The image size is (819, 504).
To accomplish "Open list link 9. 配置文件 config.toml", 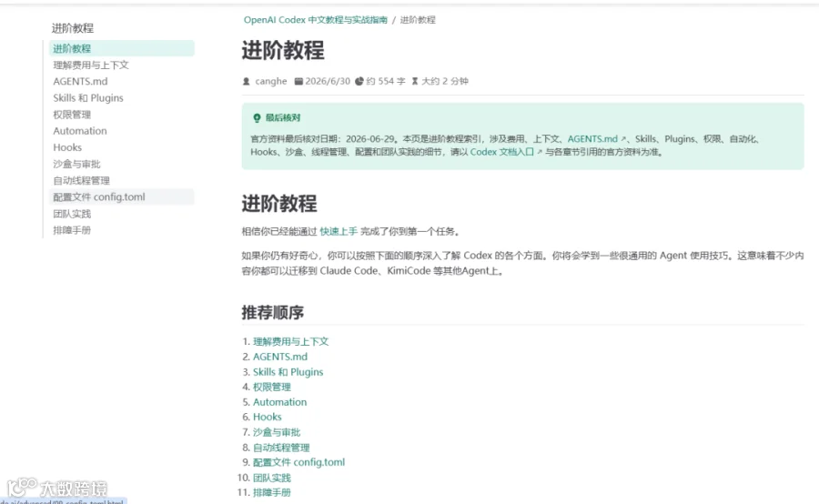I will pos(298,462).
